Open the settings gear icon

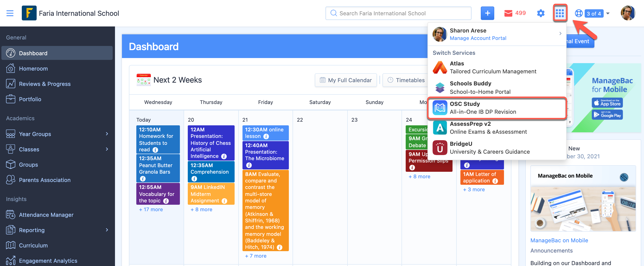point(541,13)
